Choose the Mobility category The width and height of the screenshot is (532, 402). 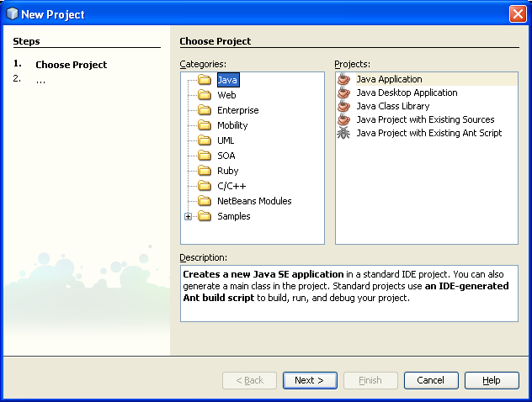232,125
